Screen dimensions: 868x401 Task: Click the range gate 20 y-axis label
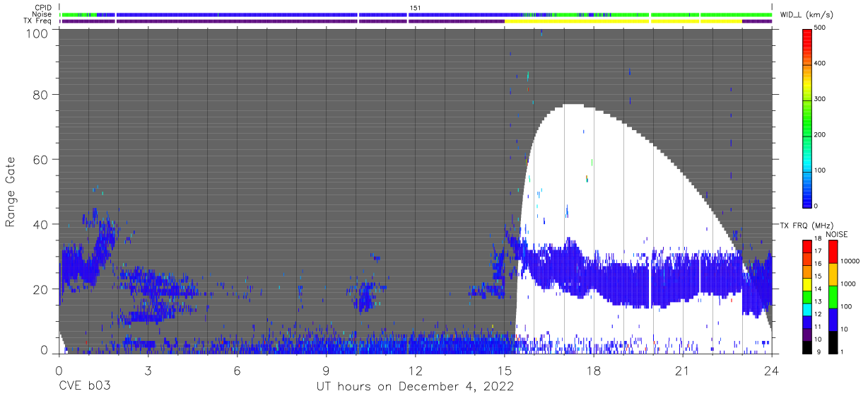coord(40,289)
